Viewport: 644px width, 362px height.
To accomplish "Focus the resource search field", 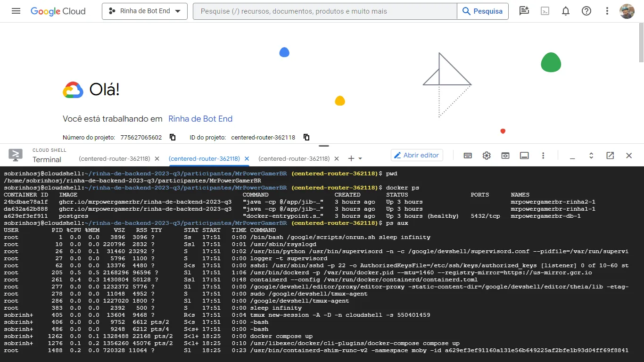I will tap(325, 11).
